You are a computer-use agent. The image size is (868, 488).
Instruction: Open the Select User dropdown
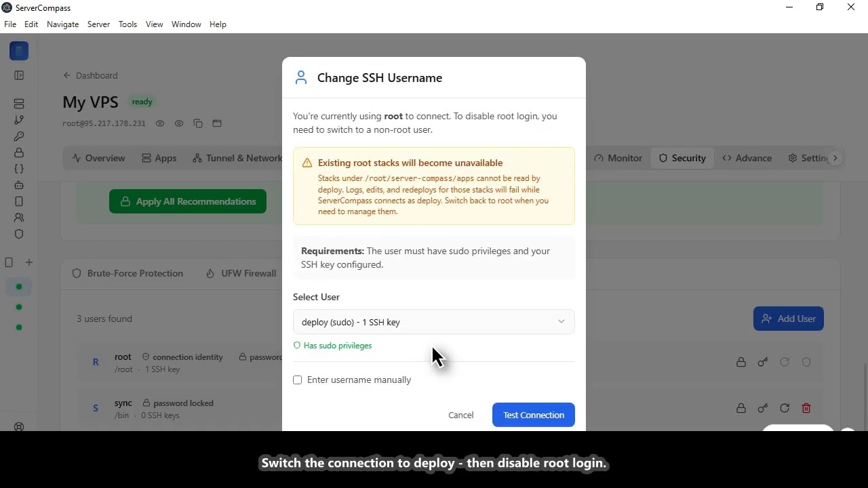click(434, 322)
